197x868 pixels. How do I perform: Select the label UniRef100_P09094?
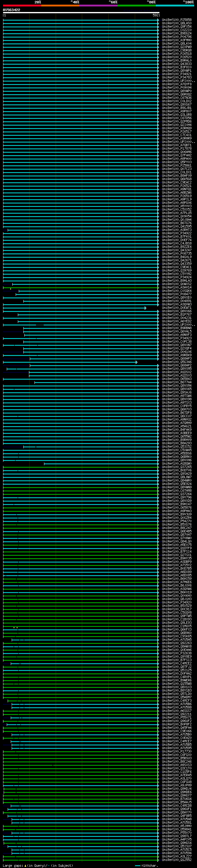[x=176, y=88]
